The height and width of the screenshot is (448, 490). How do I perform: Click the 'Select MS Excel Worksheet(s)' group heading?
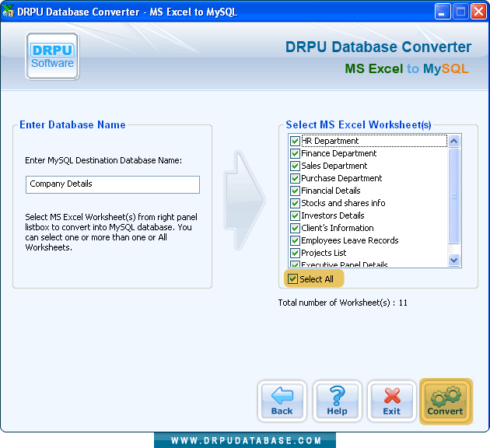pos(359,124)
